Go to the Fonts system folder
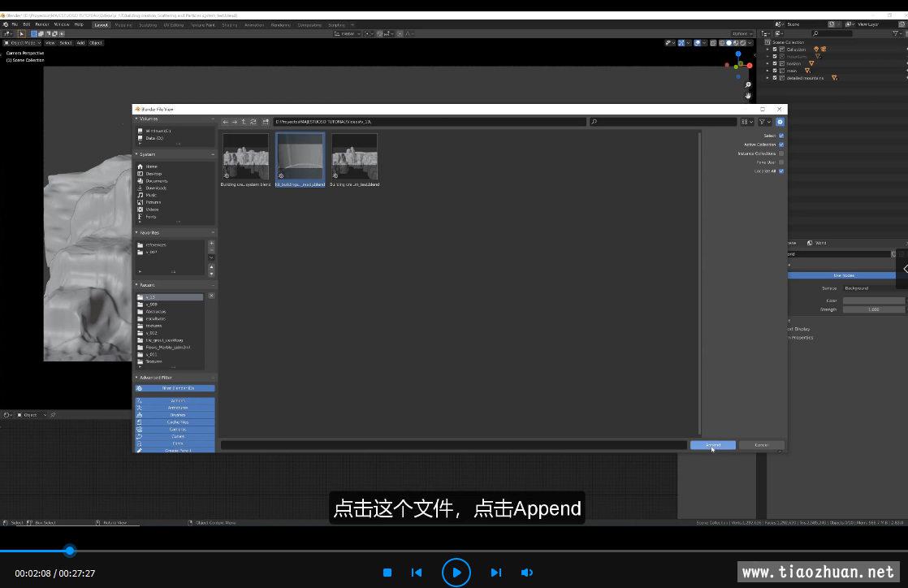Screen dimensions: 908x588 coord(150,217)
